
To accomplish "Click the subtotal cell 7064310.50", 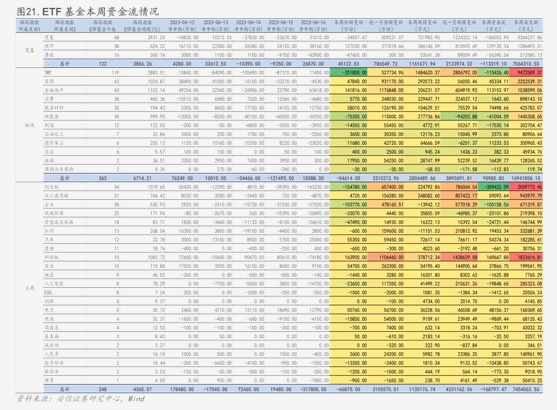I will pyautogui.click(x=526, y=64).
